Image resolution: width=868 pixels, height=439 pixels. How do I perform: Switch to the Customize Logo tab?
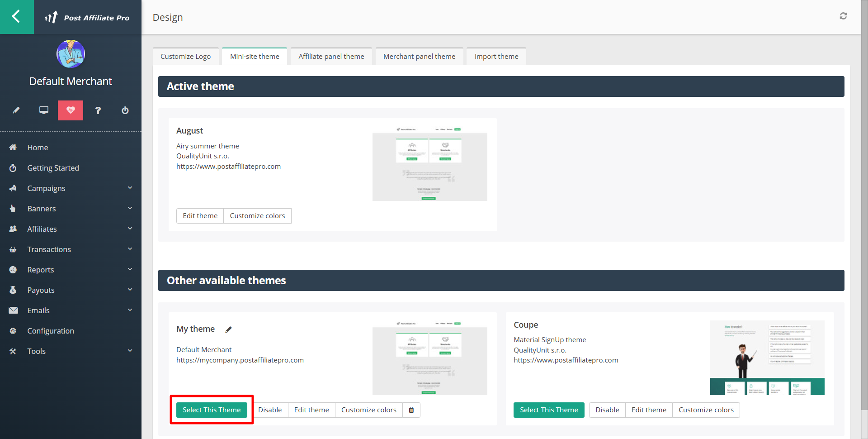tap(185, 56)
